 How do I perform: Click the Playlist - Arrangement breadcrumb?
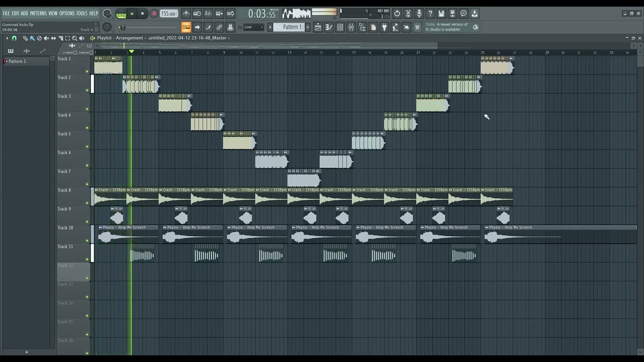click(x=119, y=38)
